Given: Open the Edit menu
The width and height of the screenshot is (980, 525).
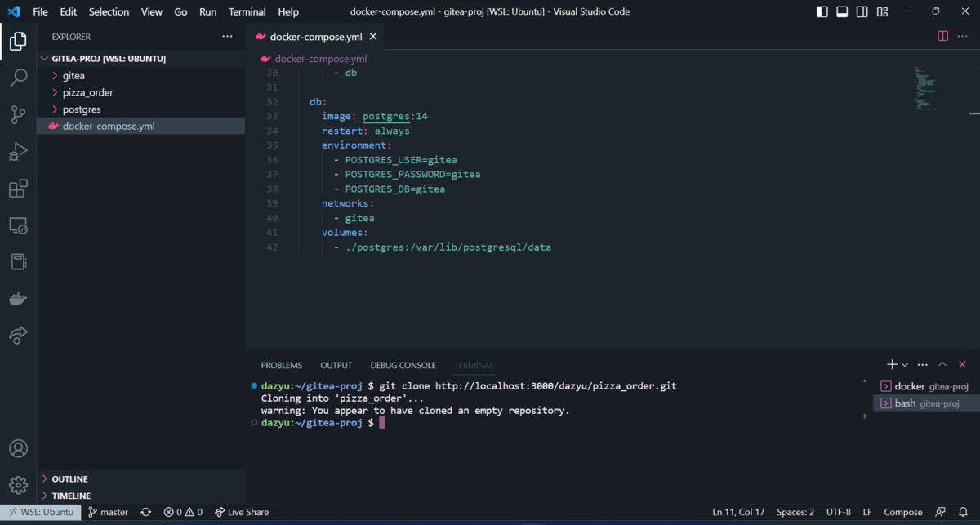Looking at the screenshot, I should pyautogui.click(x=69, y=11).
